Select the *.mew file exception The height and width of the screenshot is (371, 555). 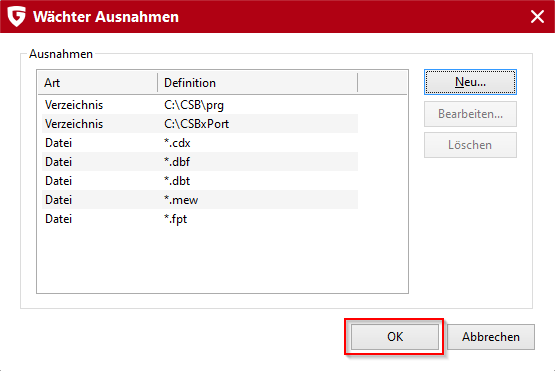(200, 200)
